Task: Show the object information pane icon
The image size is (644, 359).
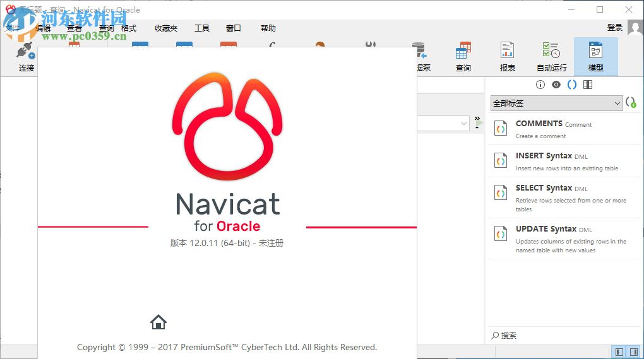Action: (x=540, y=85)
